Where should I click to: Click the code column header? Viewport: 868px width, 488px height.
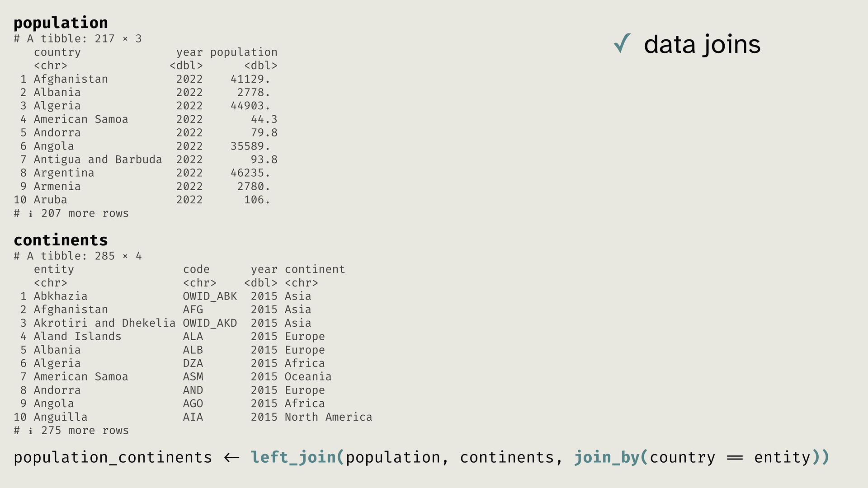(196, 269)
